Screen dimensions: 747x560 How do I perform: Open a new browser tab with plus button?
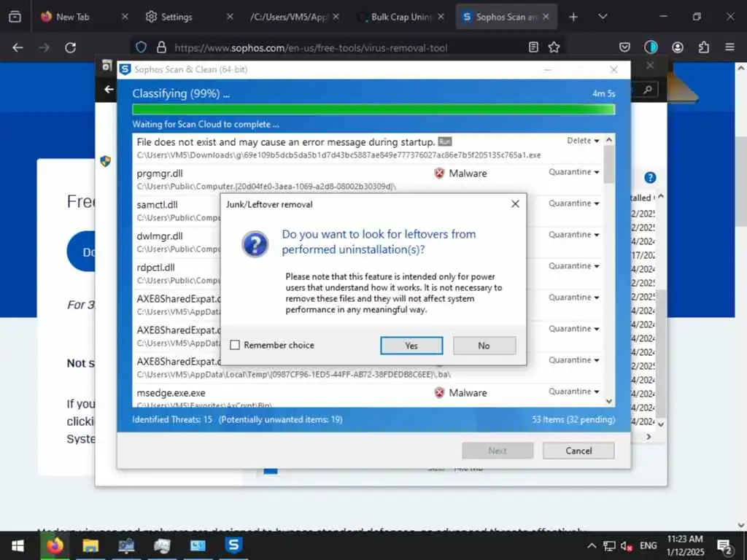[x=573, y=17]
